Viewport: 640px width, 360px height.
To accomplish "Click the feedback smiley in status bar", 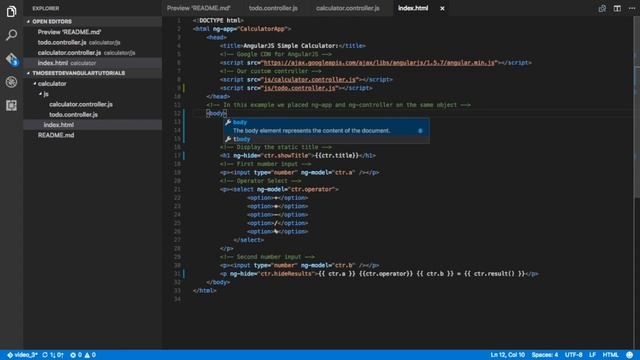I will (x=629, y=355).
